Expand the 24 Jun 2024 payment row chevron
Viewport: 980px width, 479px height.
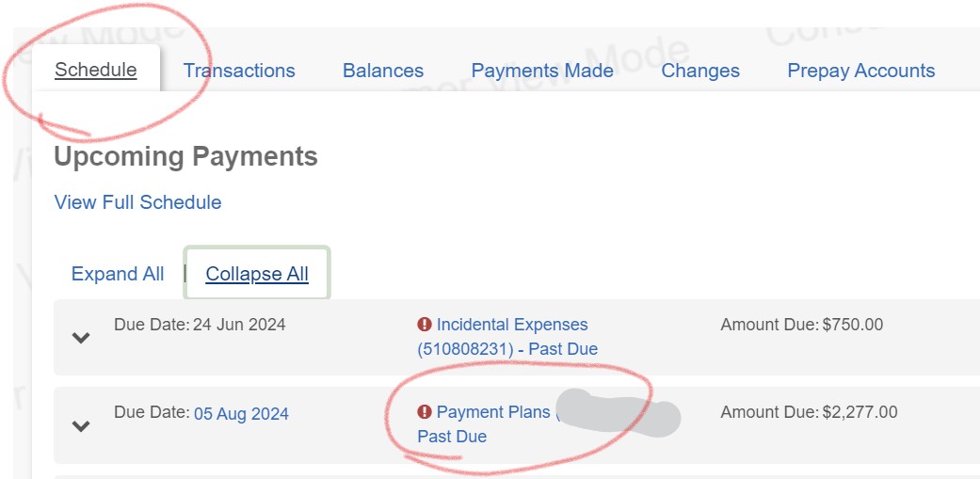[82, 338]
